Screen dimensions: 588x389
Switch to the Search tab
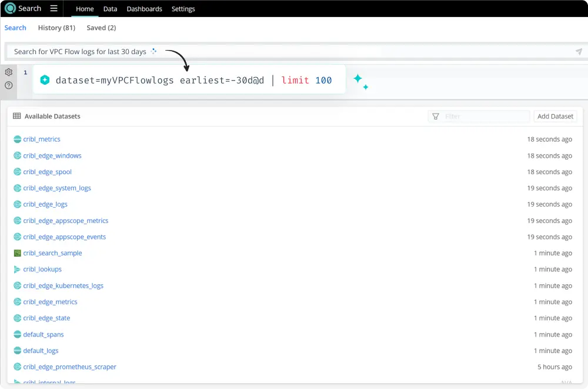tap(15, 28)
